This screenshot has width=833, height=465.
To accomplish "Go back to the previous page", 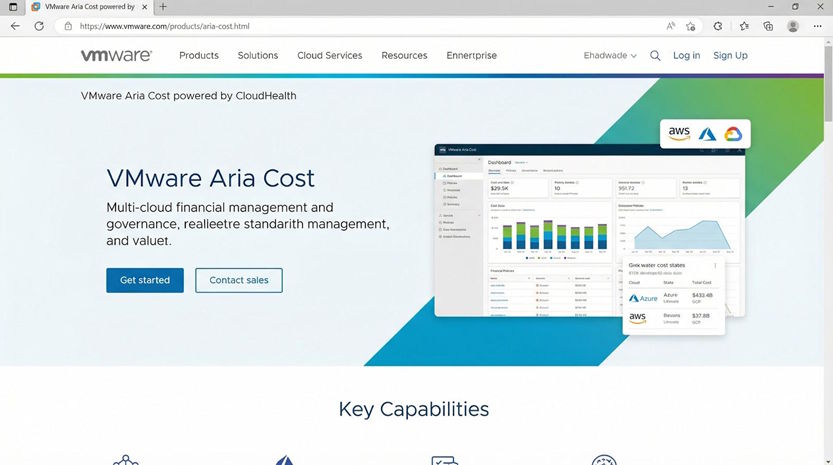I will 15,26.
